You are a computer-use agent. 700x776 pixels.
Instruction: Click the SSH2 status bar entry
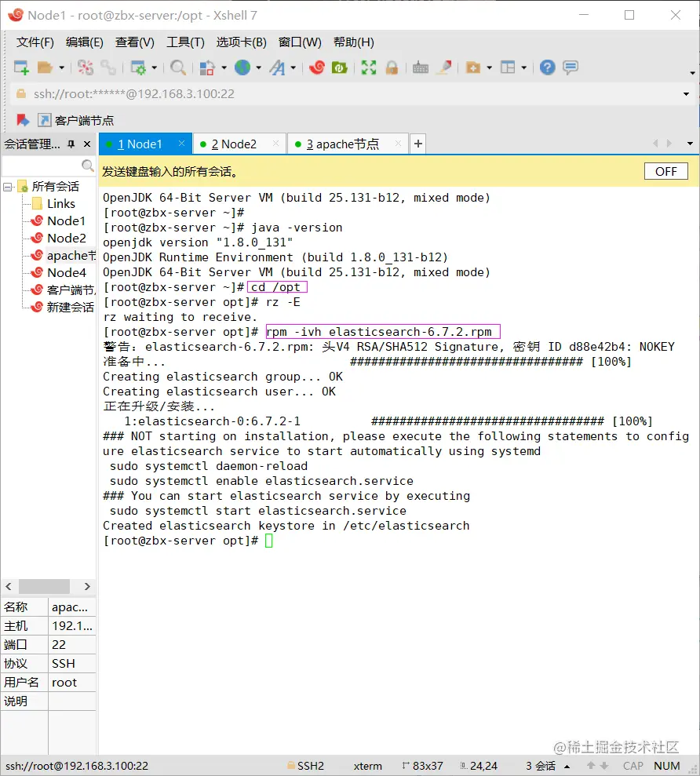[305, 766]
